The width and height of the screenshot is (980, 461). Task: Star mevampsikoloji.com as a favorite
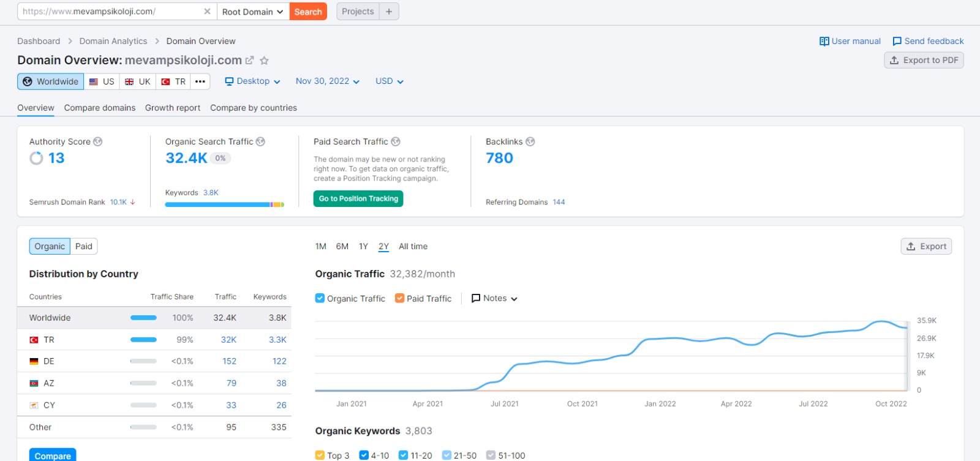[264, 61]
